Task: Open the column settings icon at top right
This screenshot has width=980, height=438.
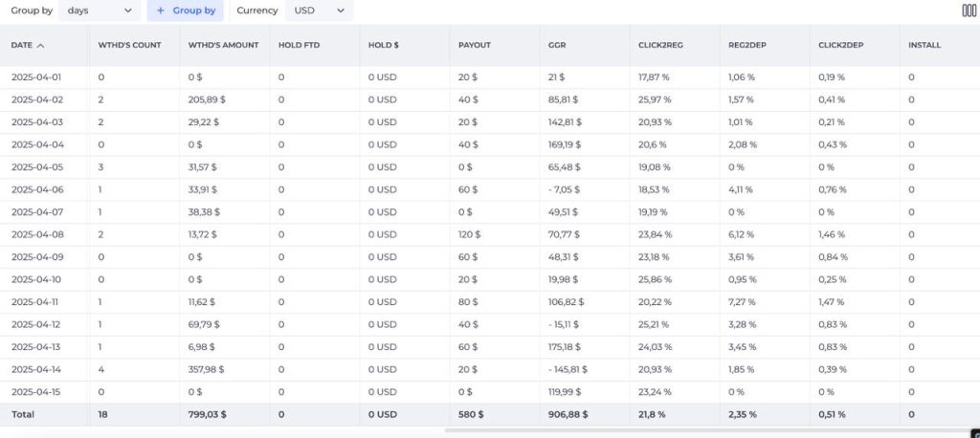Action: [969, 11]
